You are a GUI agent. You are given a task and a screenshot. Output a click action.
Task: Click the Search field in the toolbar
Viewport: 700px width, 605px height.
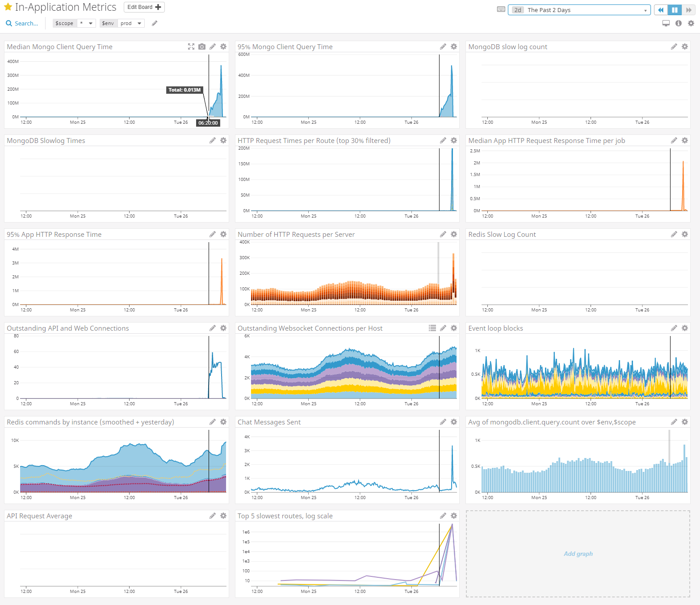pos(22,23)
